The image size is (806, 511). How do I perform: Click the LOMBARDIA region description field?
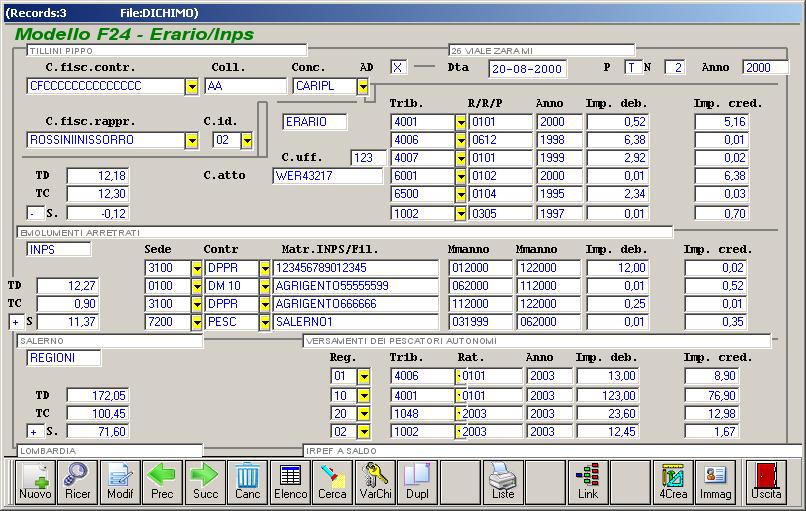(110, 451)
